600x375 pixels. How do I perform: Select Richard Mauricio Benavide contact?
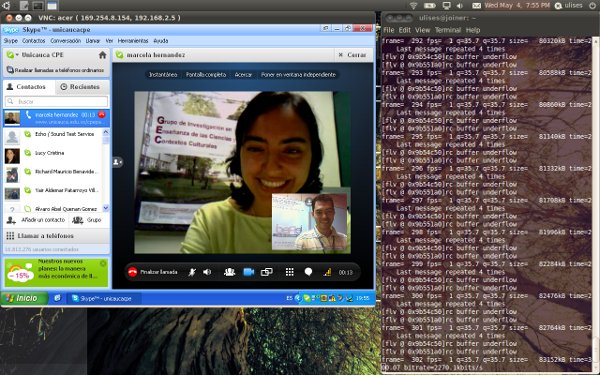53,173
